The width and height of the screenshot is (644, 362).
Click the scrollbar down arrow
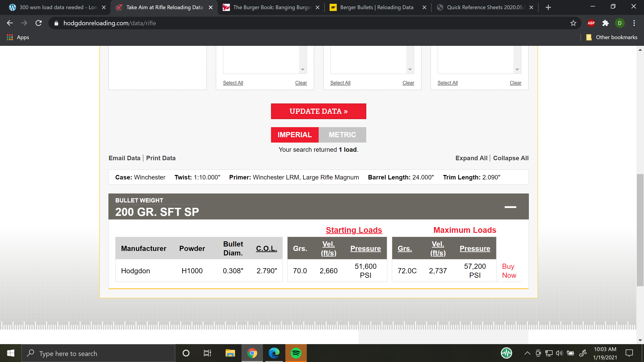click(x=640, y=340)
